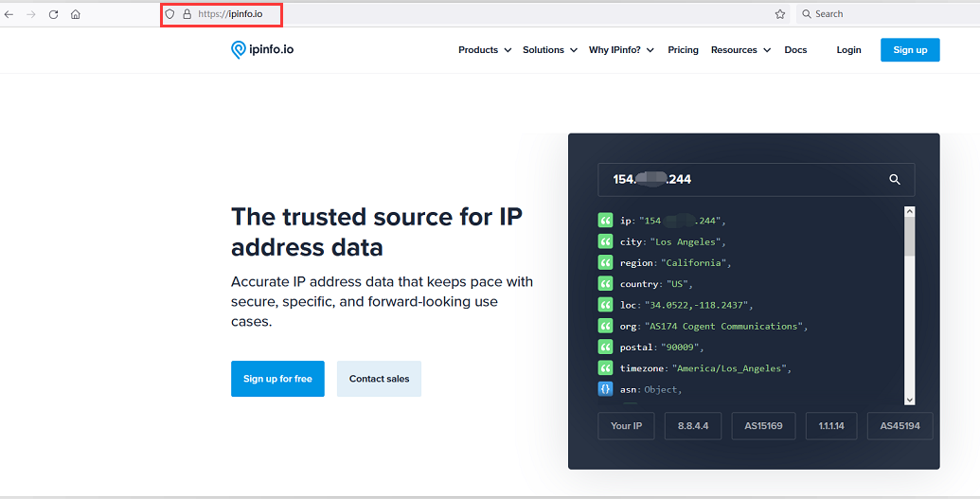Go back using the browser back arrow
This screenshot has height=499, width=980.
(x=9, y=14)
